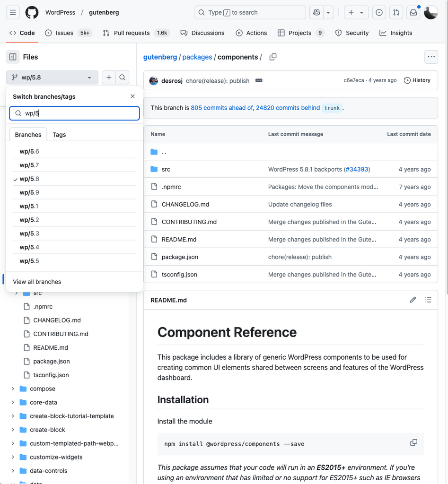This screenshot has height=484, width=448.
Task: Switch to branch wp/5.6
Action: point(29,152)
